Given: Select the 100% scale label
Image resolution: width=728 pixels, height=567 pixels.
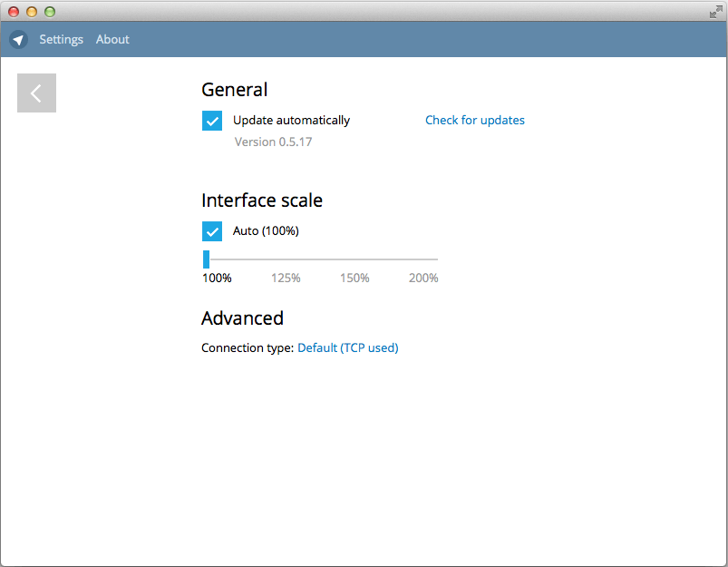Looking at the screenshot, I should coord(217,278).
